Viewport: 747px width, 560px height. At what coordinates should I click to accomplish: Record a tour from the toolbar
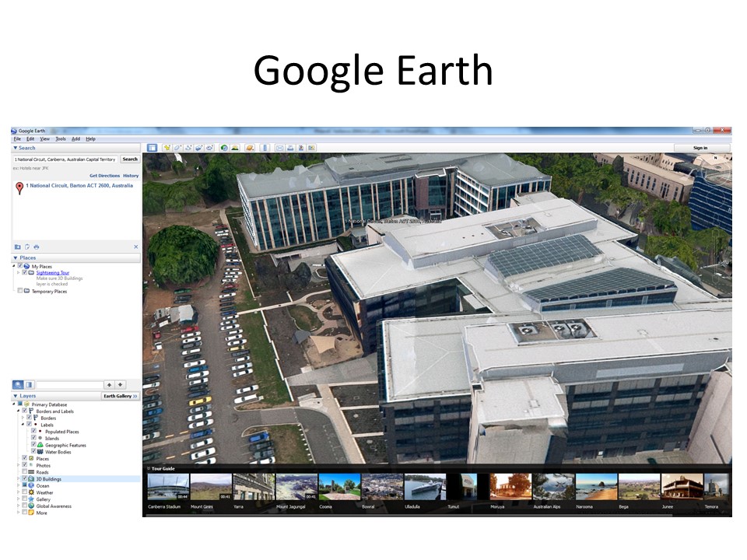[x=209, y=148]
